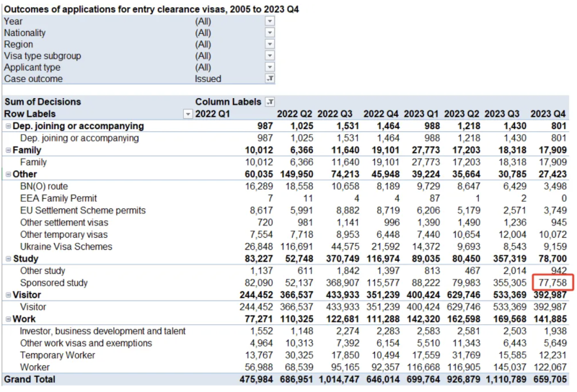The width and height of the screenshot is (577, 392).
Task: Select the Other temporary visas value 12,004
Action: (x=512, y=235)
